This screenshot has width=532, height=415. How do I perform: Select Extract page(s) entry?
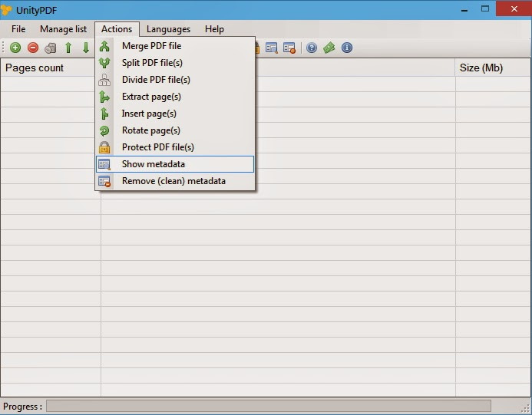point(175,97)
